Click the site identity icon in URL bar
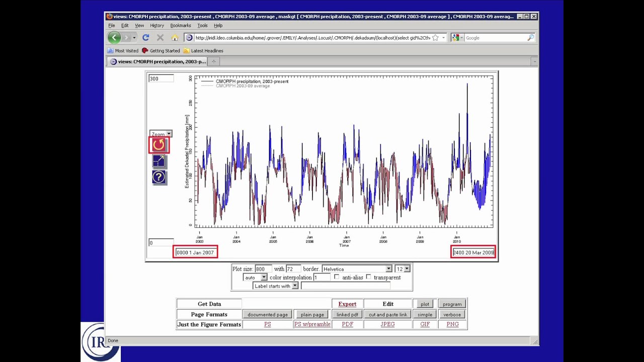The image size is (644, 362). click(x=189, y=38)
